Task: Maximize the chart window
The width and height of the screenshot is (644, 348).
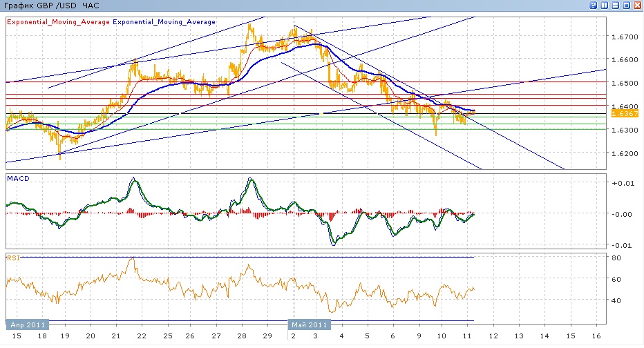Action: pos(627,5)
